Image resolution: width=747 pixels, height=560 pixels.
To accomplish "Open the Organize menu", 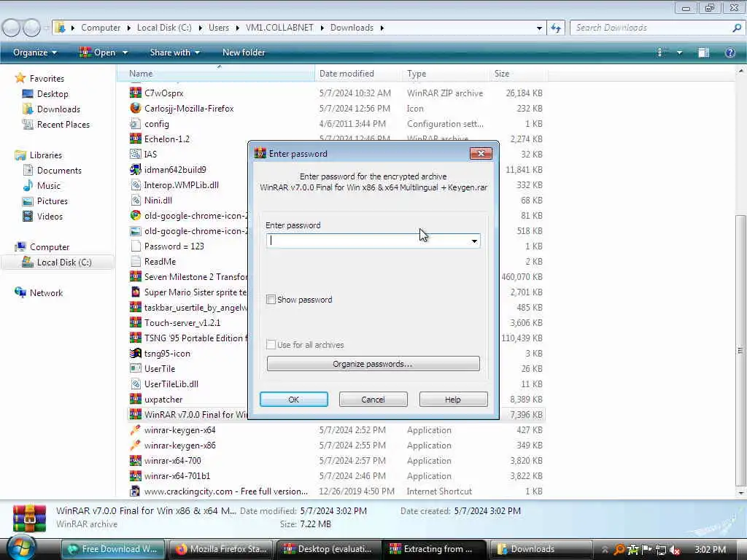I will (x=35, y=52).
